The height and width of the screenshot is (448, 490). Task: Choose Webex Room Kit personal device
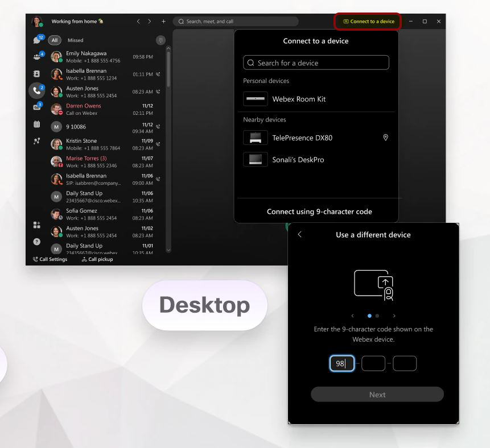pyautogui.click(x=299, y=99)
